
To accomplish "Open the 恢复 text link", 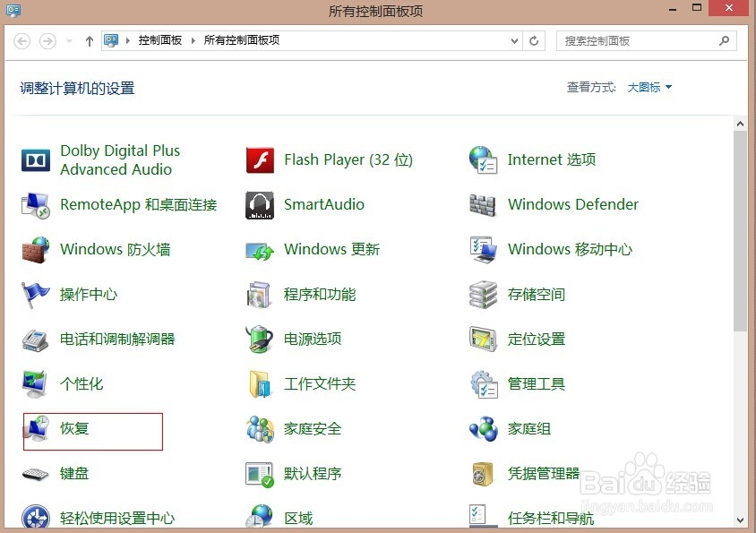I will pos(74,428).
